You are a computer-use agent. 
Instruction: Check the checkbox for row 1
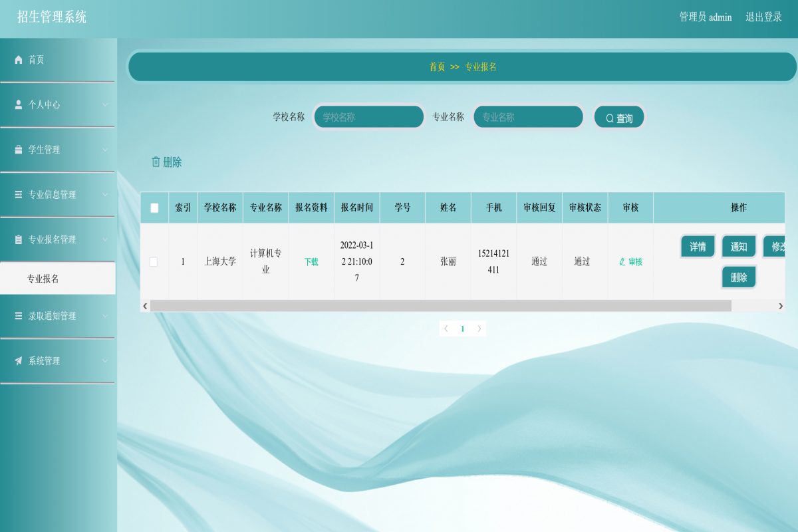[x=154, y=262]
